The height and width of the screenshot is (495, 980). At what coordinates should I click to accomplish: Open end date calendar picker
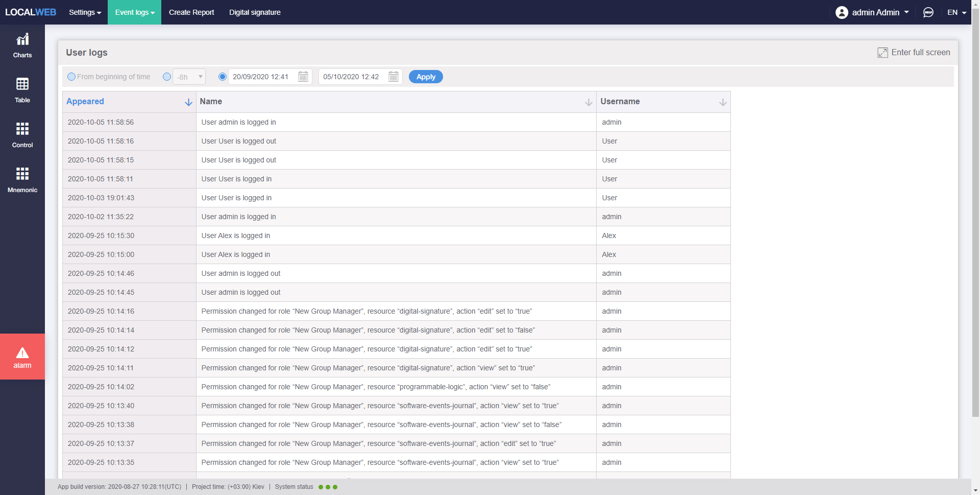(x=394, y=77)
